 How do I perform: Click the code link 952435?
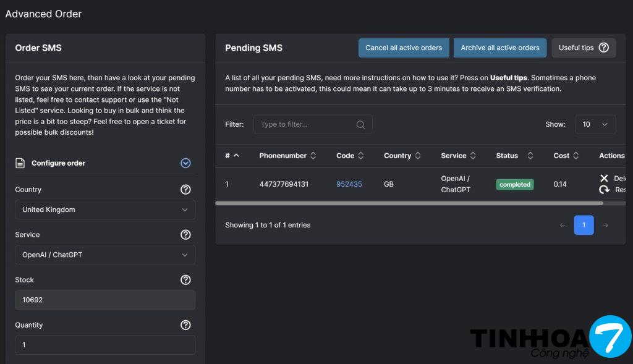(349, 184)
